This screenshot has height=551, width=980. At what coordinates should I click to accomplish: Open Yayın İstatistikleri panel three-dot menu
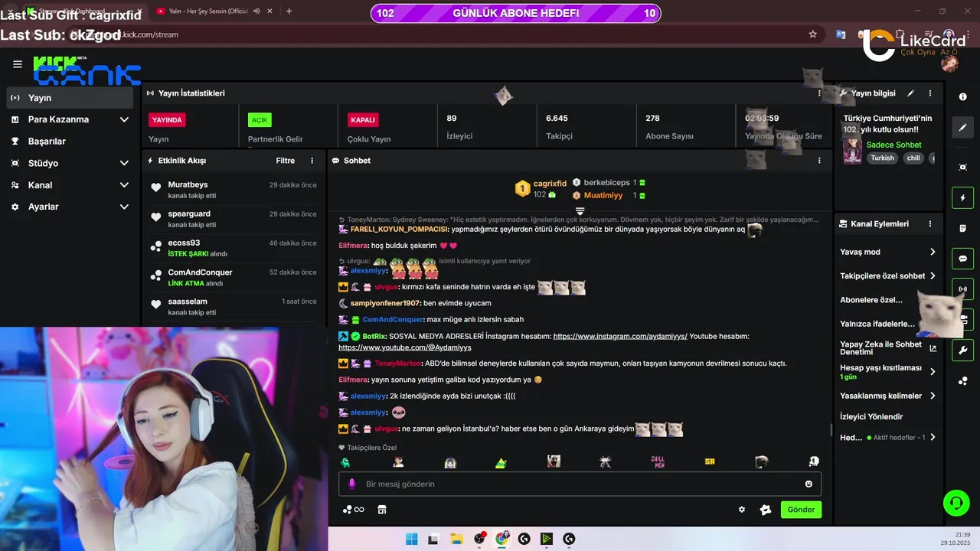[x=819, y=93]
